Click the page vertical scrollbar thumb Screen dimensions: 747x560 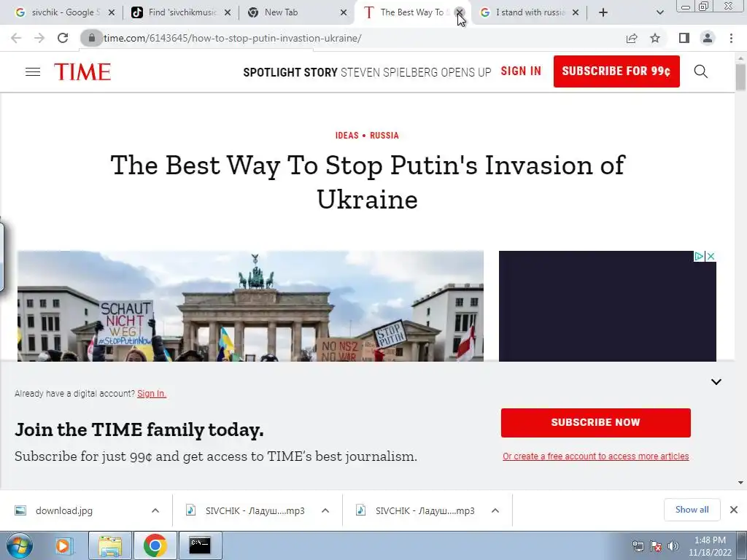click(x=740, y=77)
